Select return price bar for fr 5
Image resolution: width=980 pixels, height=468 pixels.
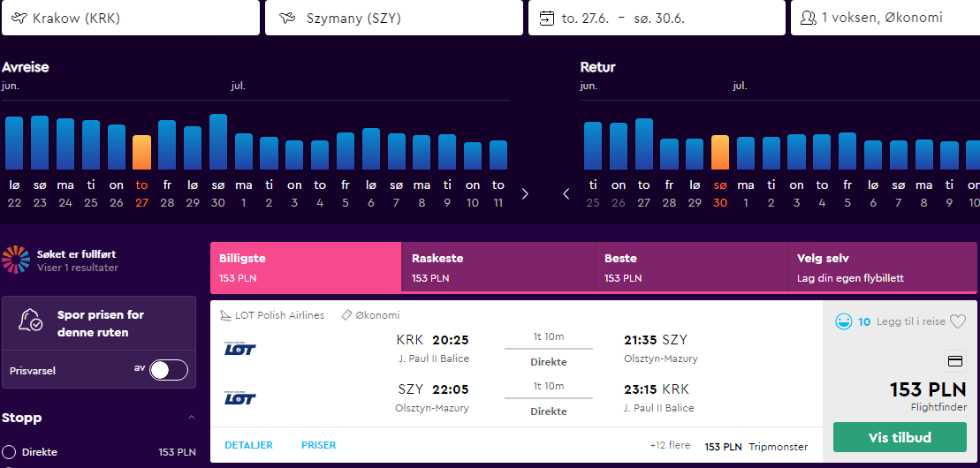coord(847,151)
